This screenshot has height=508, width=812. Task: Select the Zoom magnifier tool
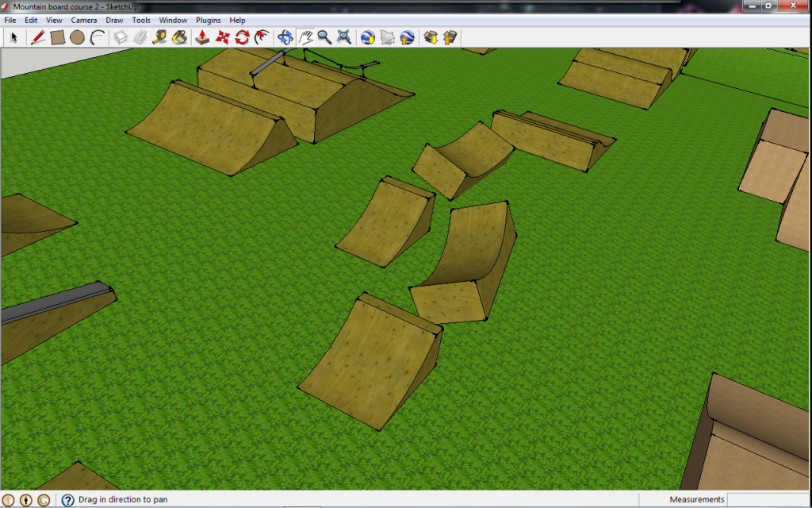(x=324, y=37)
